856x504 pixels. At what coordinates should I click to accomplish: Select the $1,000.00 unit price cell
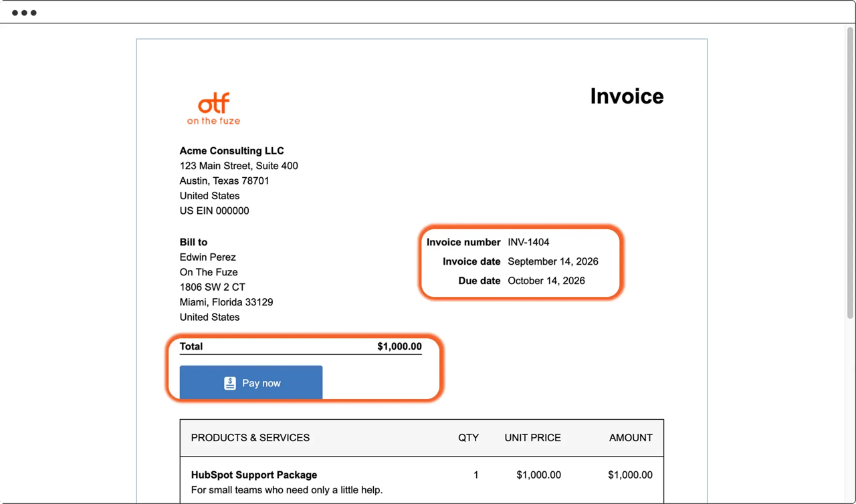pos(539,475)
